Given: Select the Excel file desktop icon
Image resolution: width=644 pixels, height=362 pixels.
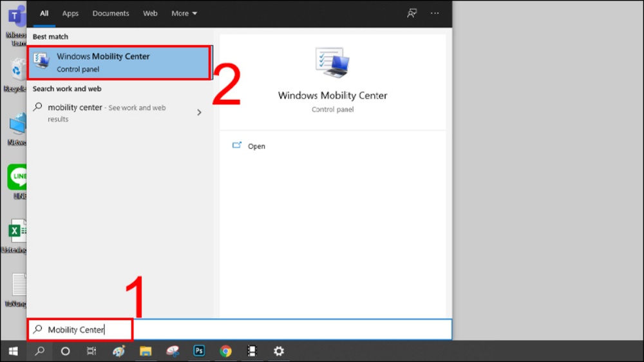Looking at the screenshot, I should tap(15, 235).
